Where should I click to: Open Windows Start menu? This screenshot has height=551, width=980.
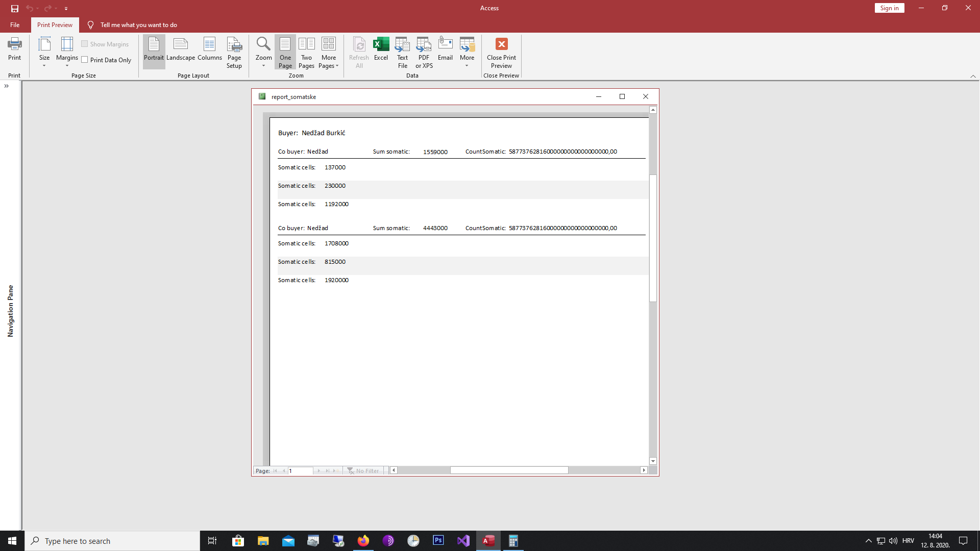(12, 541)
